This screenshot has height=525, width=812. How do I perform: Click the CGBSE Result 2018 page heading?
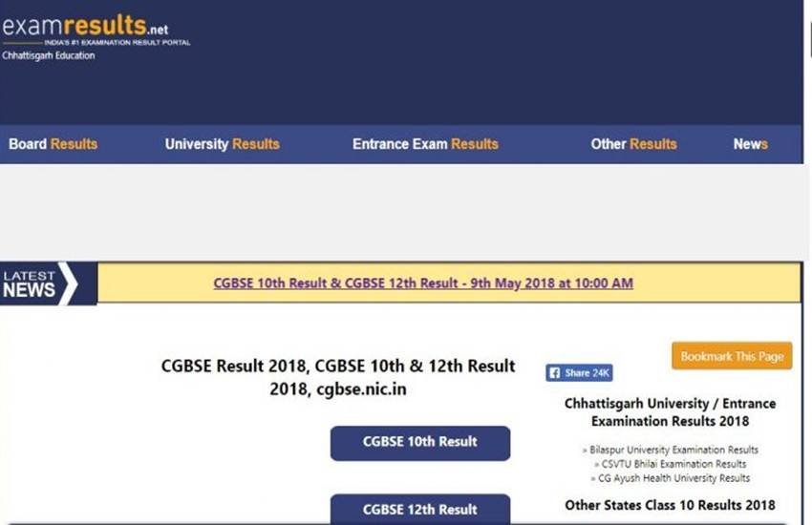tap(338, 377)
